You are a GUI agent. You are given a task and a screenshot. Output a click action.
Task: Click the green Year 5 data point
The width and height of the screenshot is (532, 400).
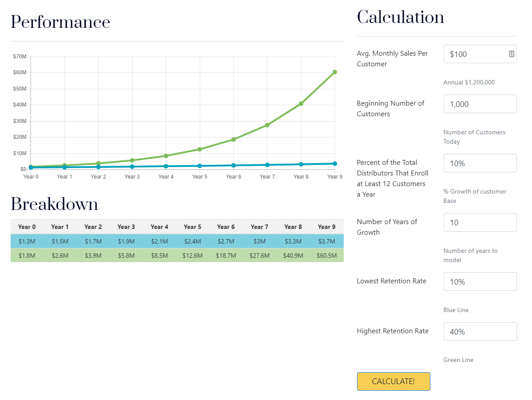(200, 149)
